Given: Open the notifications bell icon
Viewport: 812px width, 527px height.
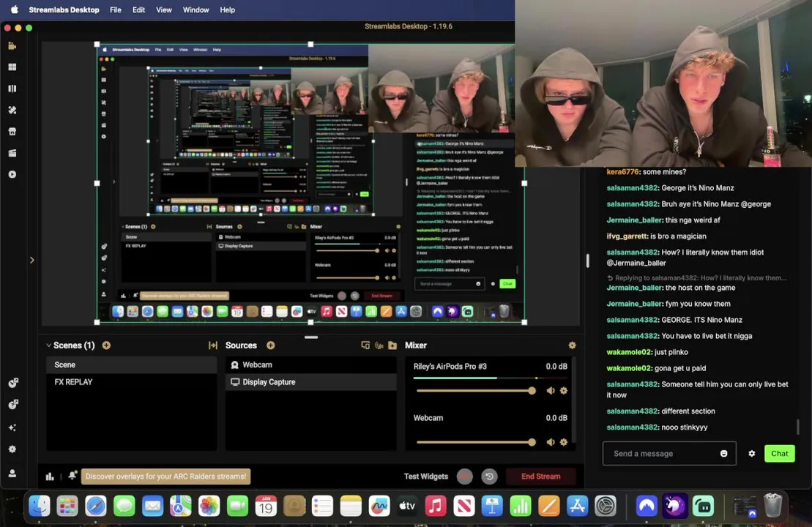Looking at the screenshot, I should coord(72,475).
